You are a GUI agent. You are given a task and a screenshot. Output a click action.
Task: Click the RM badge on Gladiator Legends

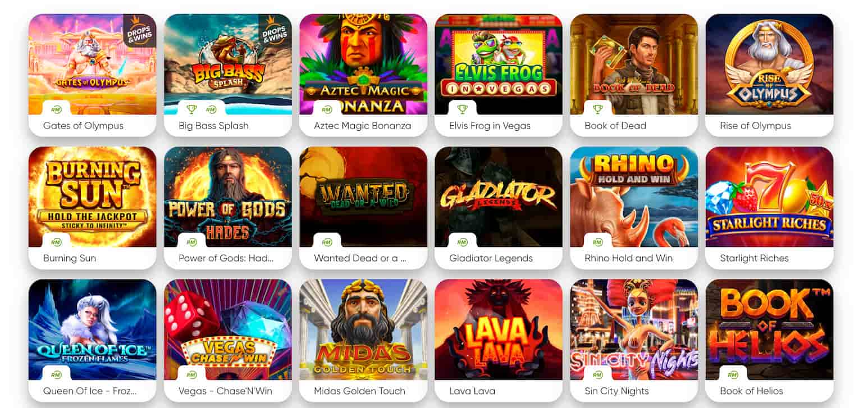pos(462,242)
